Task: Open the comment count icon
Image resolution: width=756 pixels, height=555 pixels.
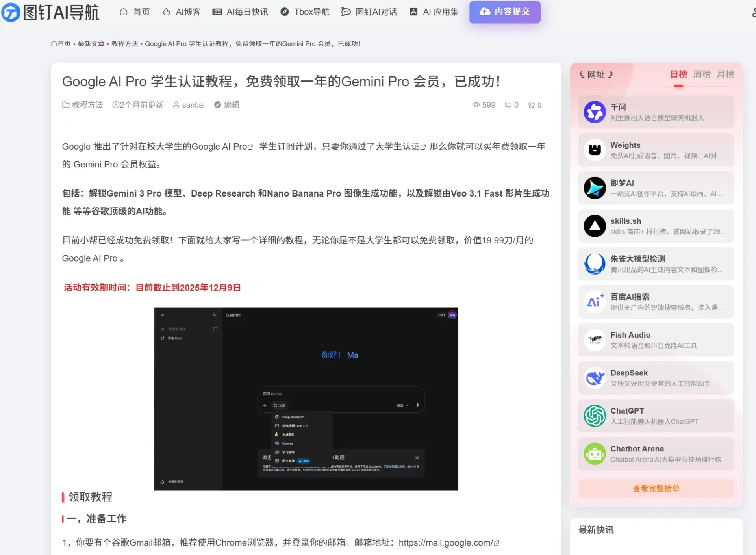Action: click(x=508, y=105)
